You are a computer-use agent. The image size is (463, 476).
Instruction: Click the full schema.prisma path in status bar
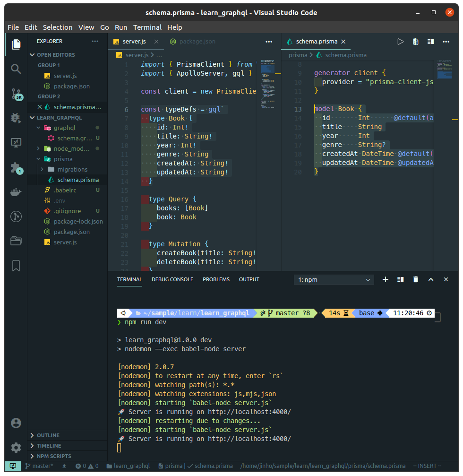point(323,466)
